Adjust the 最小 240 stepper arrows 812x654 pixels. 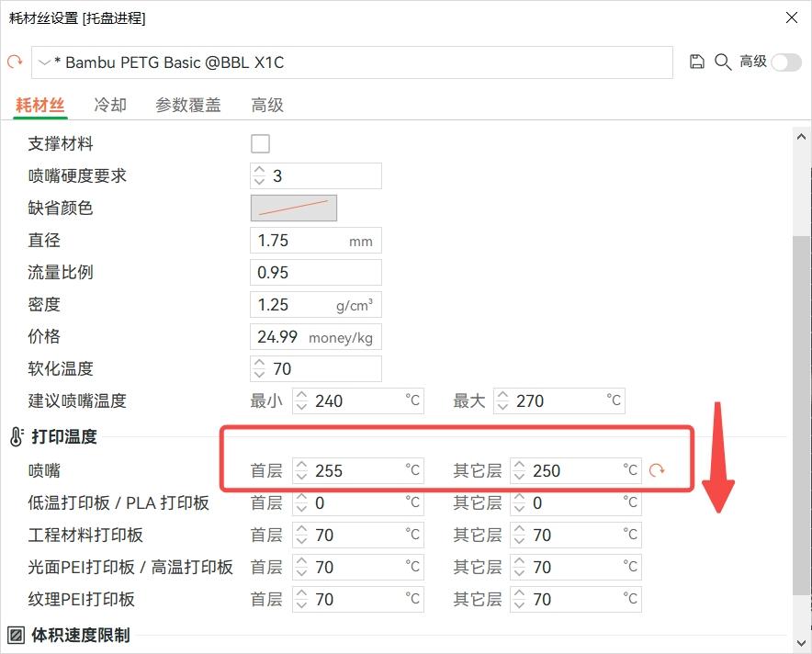pos(301,400)
